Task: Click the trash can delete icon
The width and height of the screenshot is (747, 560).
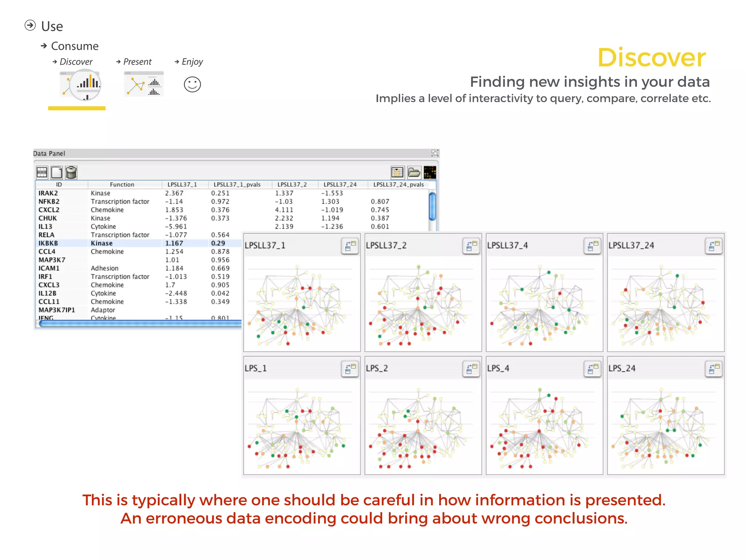Action: tap(71, 172)
